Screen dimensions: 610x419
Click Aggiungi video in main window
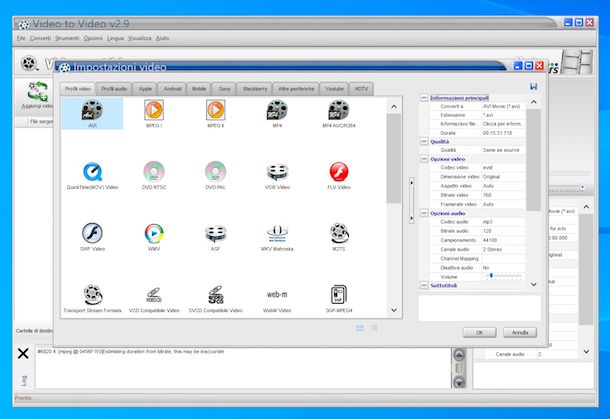click(37, 95)
